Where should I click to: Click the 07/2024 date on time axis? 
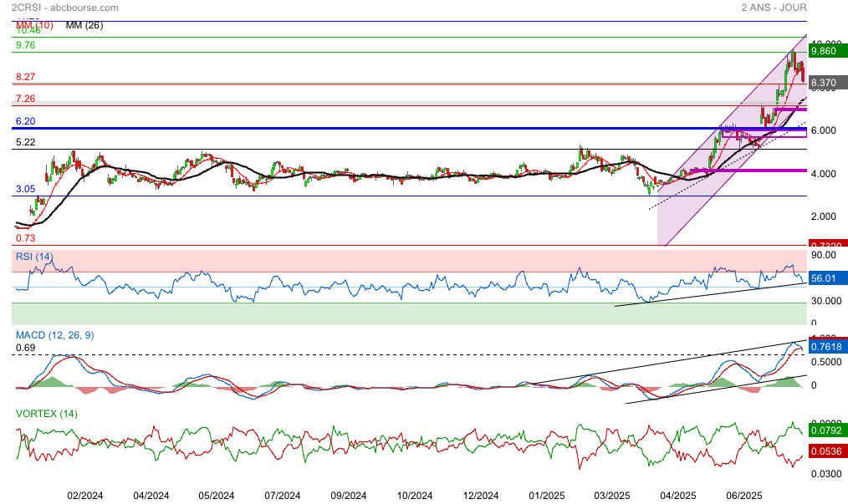tap(283, 496)
